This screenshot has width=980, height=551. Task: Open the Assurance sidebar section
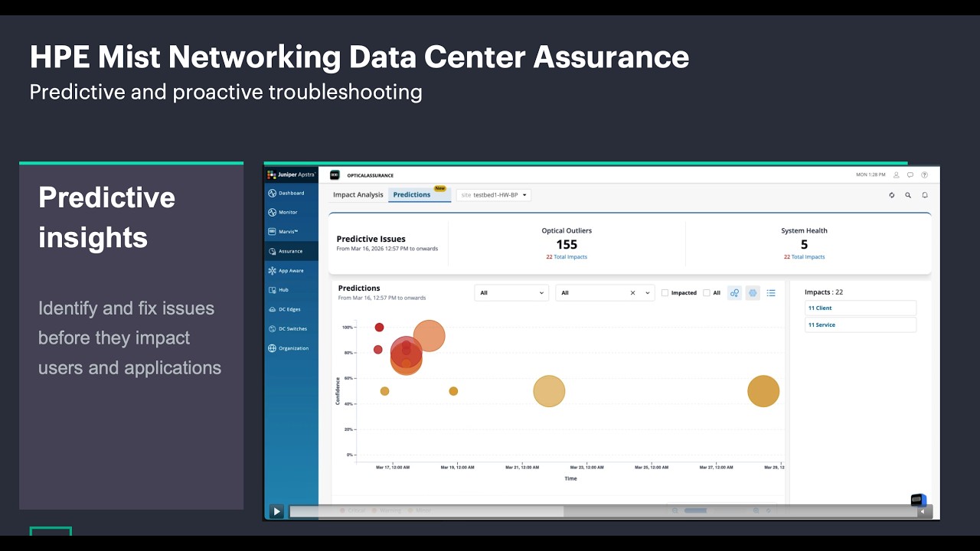[291, 251]
